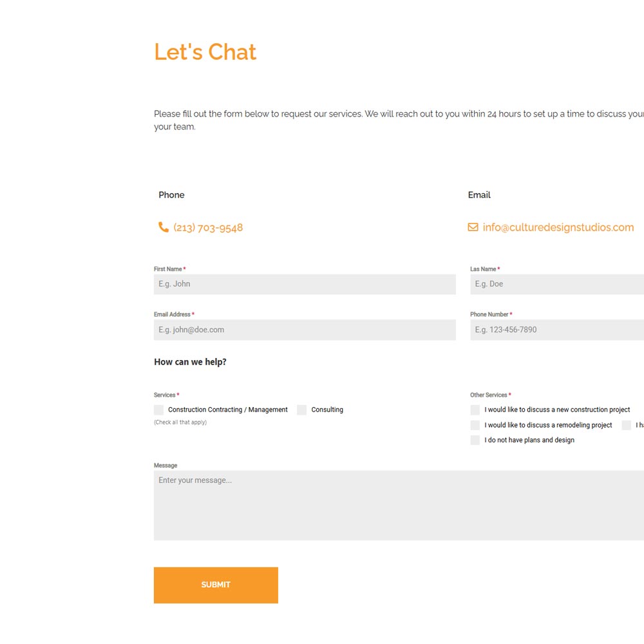Click the Email Address input field
This screenshot has width=644, height=644.
(305, 330)
